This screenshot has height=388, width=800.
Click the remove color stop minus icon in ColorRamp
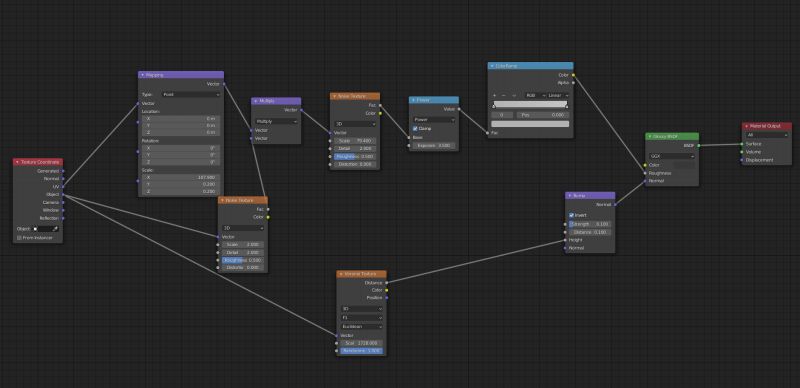coord(504,95)
